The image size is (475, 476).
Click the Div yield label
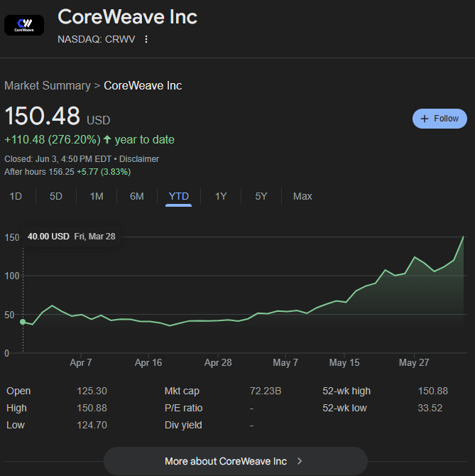[183, 425]
